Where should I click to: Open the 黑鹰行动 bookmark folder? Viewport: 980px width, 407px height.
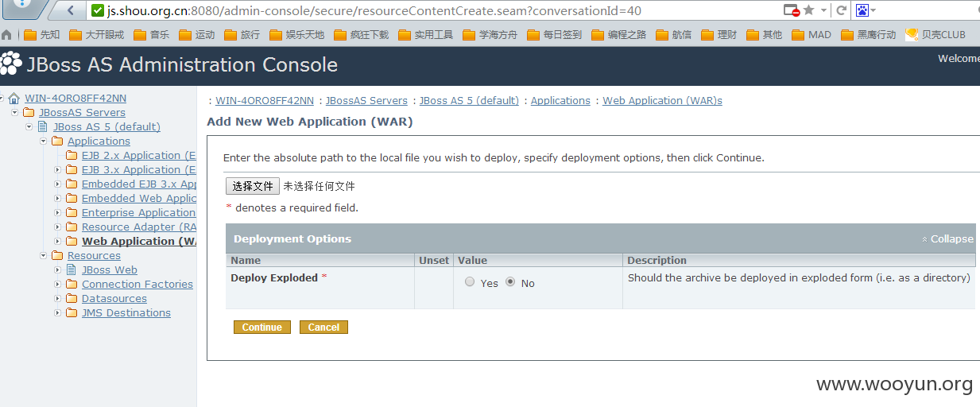click(x=868, y=35)
